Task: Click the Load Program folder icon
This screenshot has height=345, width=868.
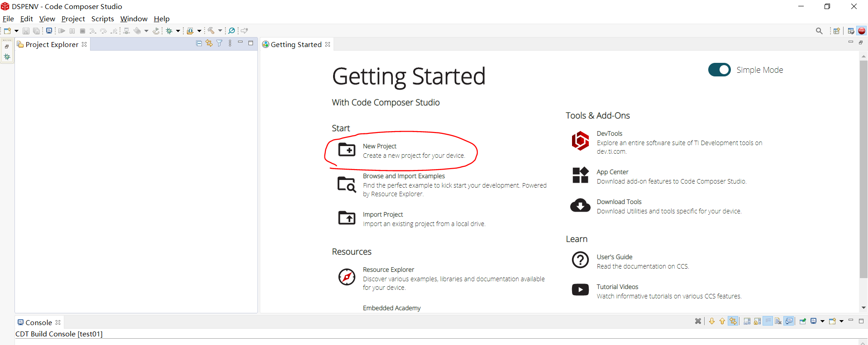Action: [190, 31]
